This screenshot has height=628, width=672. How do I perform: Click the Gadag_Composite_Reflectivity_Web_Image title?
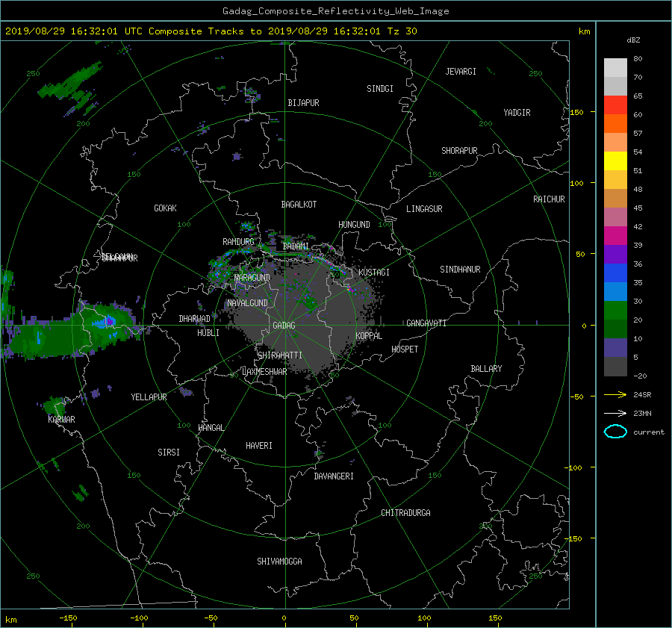(x=335, y=11)
